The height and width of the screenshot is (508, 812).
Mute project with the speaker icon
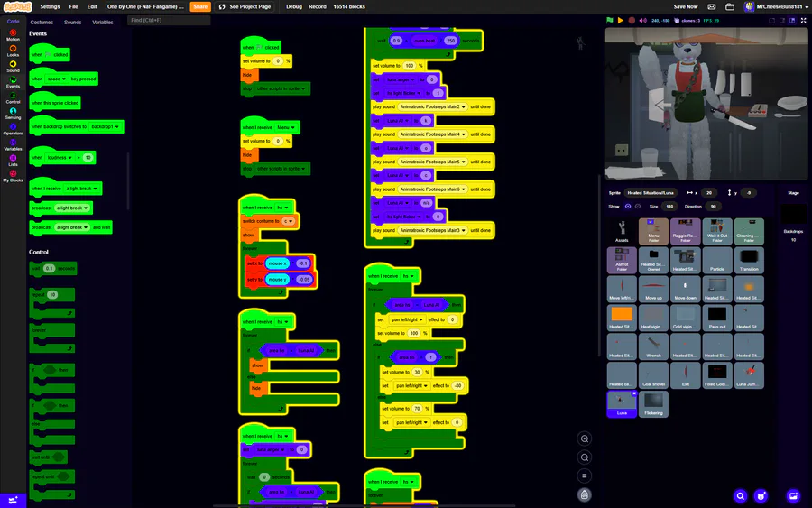pos(642,20)
